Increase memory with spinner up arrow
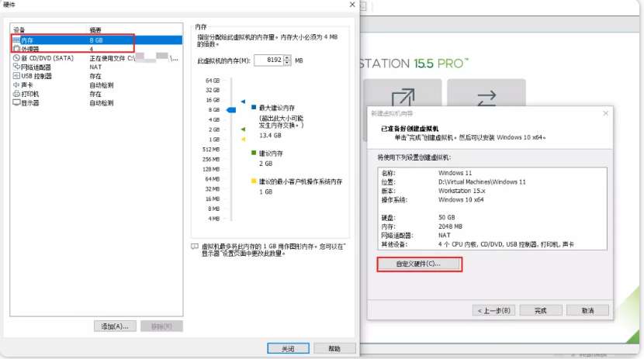Image resolution: width=644 pixels, height=359 pixels. pos(288,57)
